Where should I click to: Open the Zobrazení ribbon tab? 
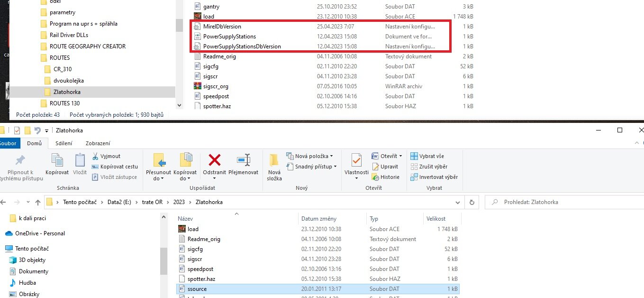pos(98,143)
